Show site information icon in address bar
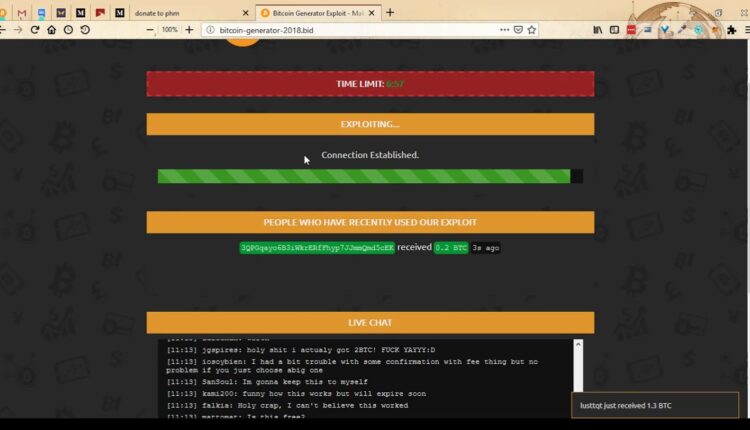 210,30
